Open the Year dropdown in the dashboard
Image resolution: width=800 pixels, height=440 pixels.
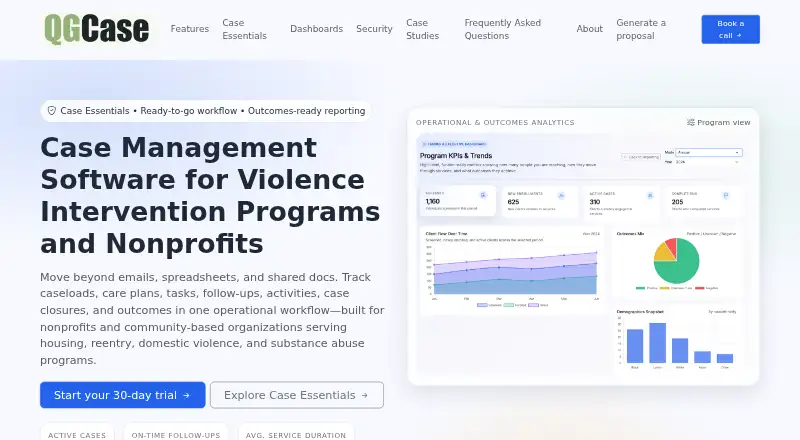click(707, 162)
